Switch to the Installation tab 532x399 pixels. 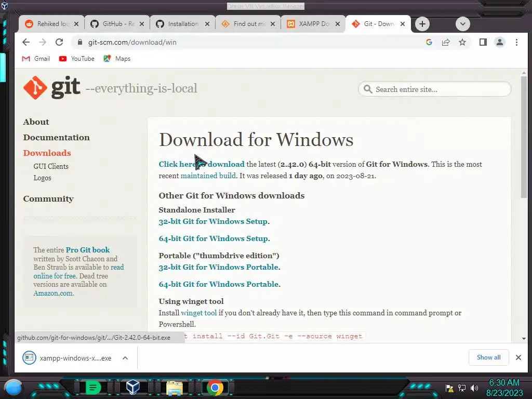182,24
